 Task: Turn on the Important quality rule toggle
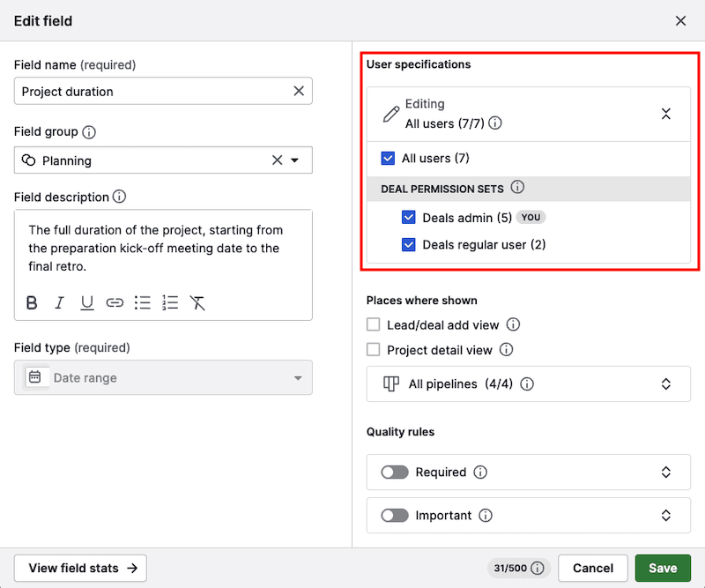pyautogui.click(x=395, y=516)
